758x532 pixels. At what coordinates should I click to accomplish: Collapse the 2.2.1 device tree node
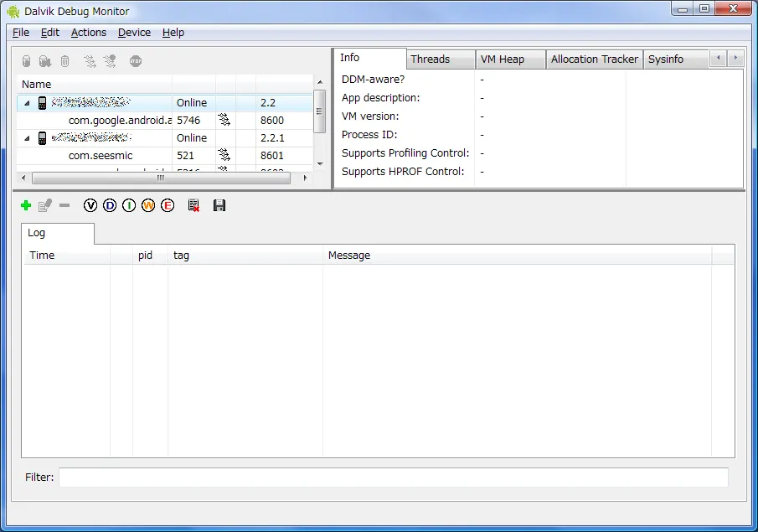click(27, 138)
